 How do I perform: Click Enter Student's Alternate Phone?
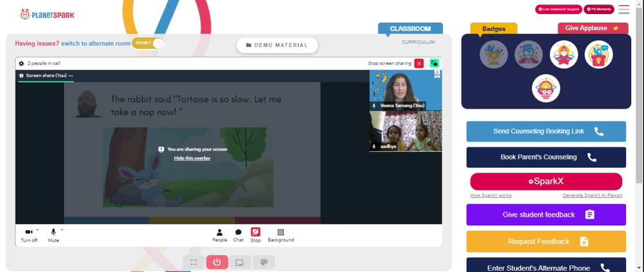pyautogui.click(x=546, y=265)
